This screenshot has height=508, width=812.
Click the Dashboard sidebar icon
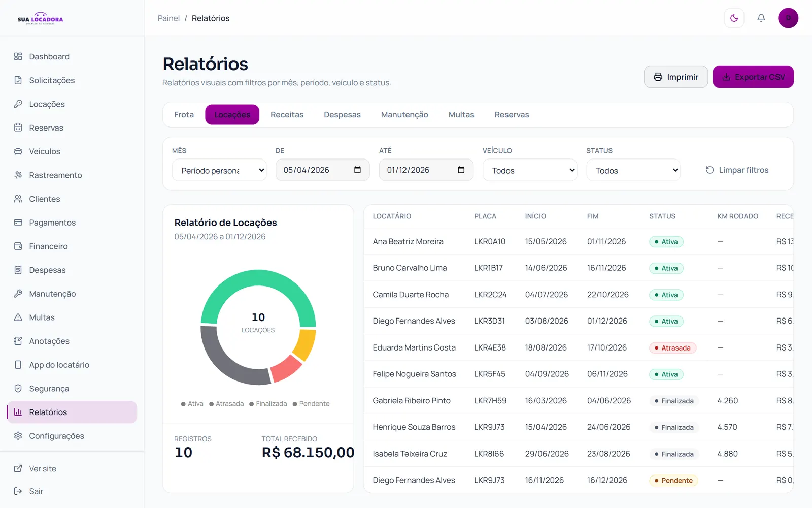18,57
